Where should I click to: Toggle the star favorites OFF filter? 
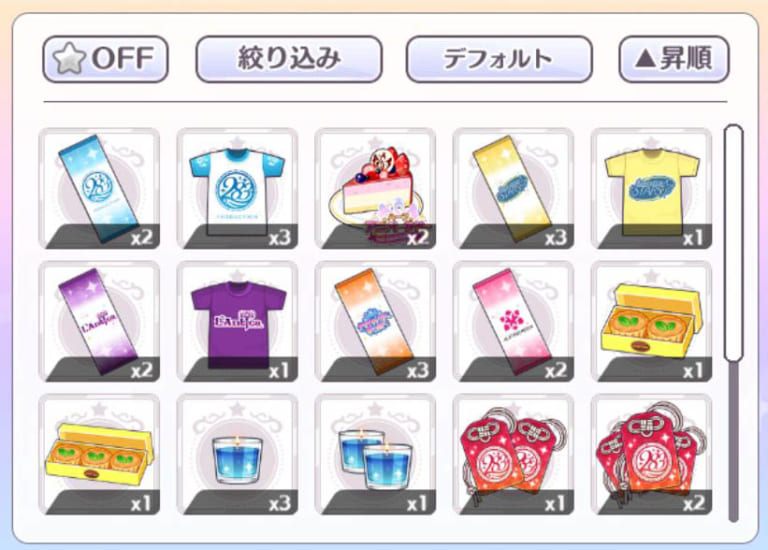[x=105, y=59]
